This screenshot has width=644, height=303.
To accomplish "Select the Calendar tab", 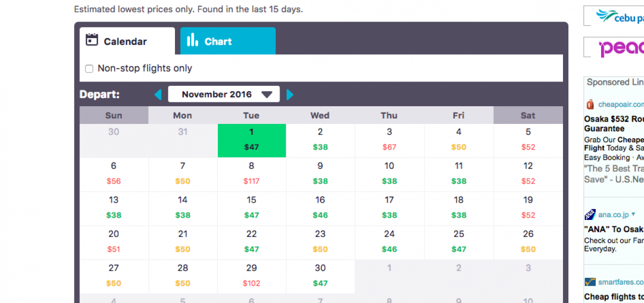I will point(127,41).
